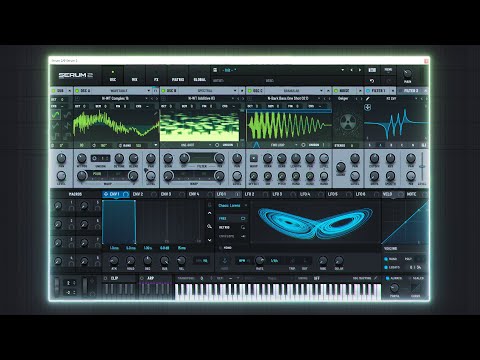Screen dimensions: 480x360
Task: Disable OSC C enable switch
Action: pos(249,91)
